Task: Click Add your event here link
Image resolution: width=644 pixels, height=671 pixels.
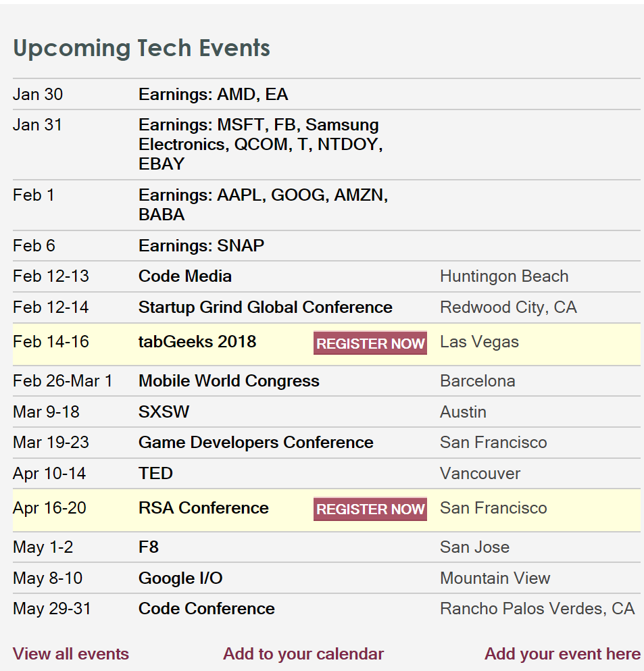Action: coord(562,653)
